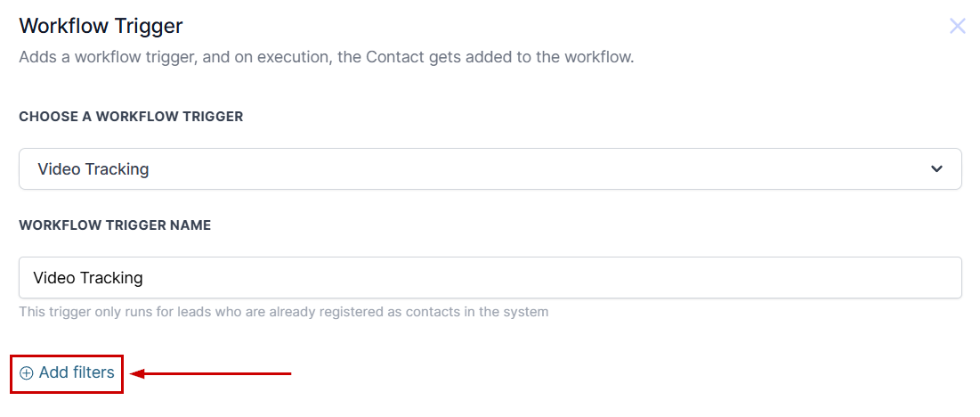Click the WORKFLOW TRIGGER NAME label
Screen dimensions: 980x417
[115, 225]
